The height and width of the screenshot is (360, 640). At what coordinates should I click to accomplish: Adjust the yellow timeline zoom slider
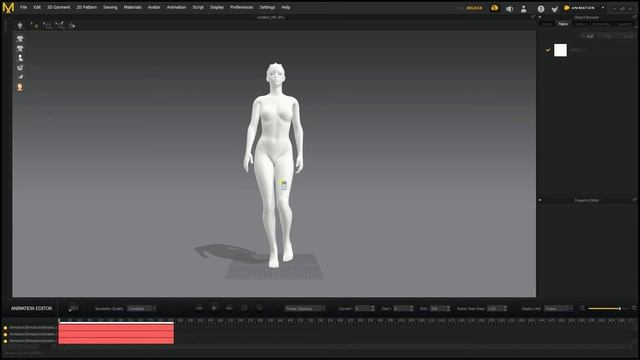(604, 309)
